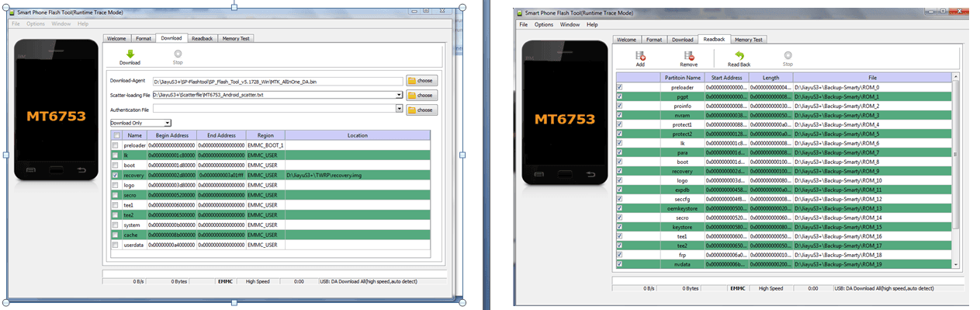Open Options menu in the Readback window
The width and height of the screenshot is (980, 310).
[x=544, y=25]
